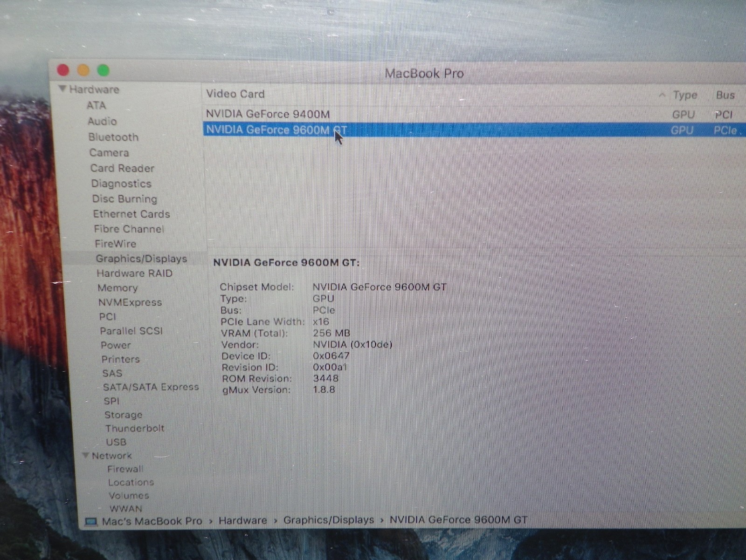Select SAS in the sidebar
The width and height of the screenshot is (746, 560).
pos(112,373)
